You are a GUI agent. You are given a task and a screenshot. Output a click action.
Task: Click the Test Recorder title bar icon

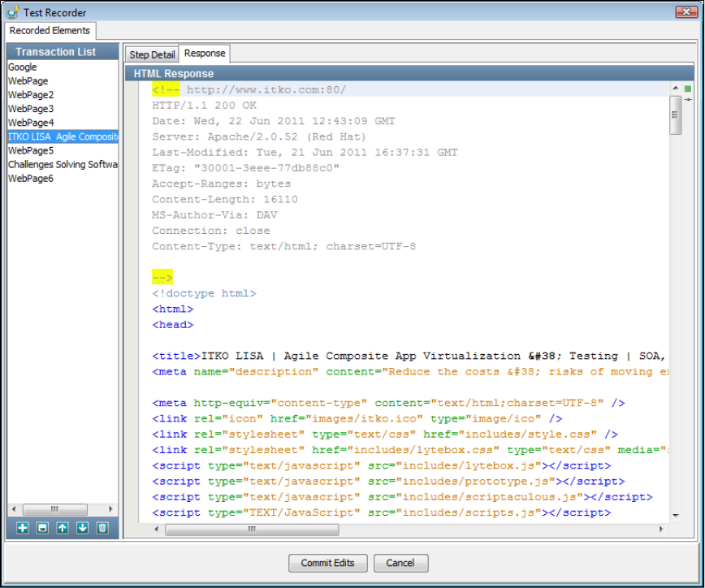[13, 12]
